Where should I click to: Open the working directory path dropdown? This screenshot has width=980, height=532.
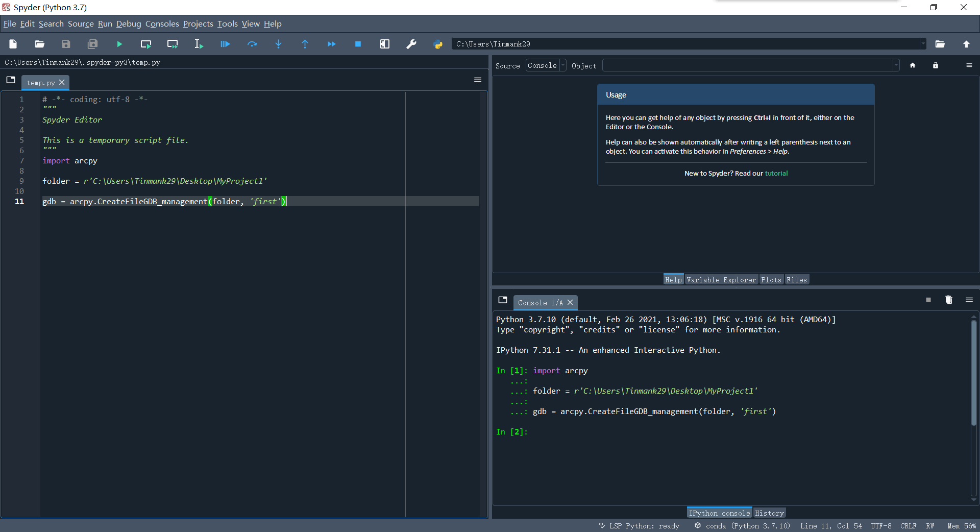pyautogui.click(x=923, y=44)
